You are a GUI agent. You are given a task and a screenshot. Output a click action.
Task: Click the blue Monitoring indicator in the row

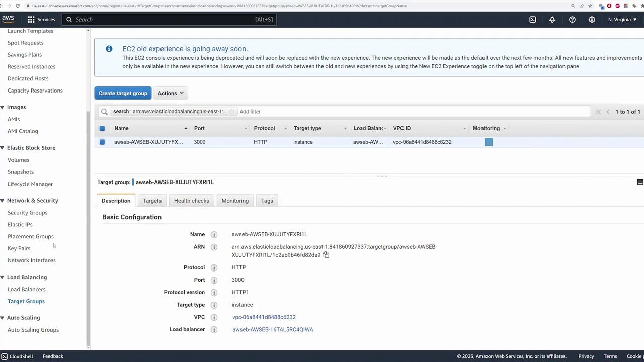(489, 142)
